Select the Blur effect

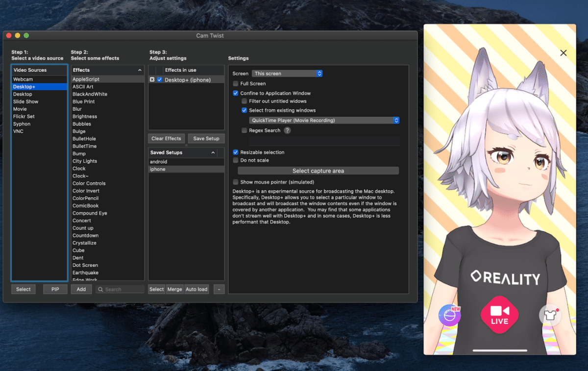point(108,109)
